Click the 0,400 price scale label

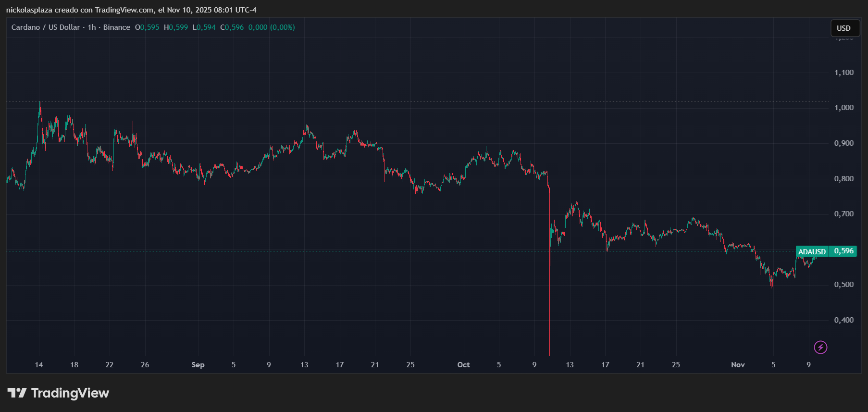pyautogui.click(x=844, y=320)
